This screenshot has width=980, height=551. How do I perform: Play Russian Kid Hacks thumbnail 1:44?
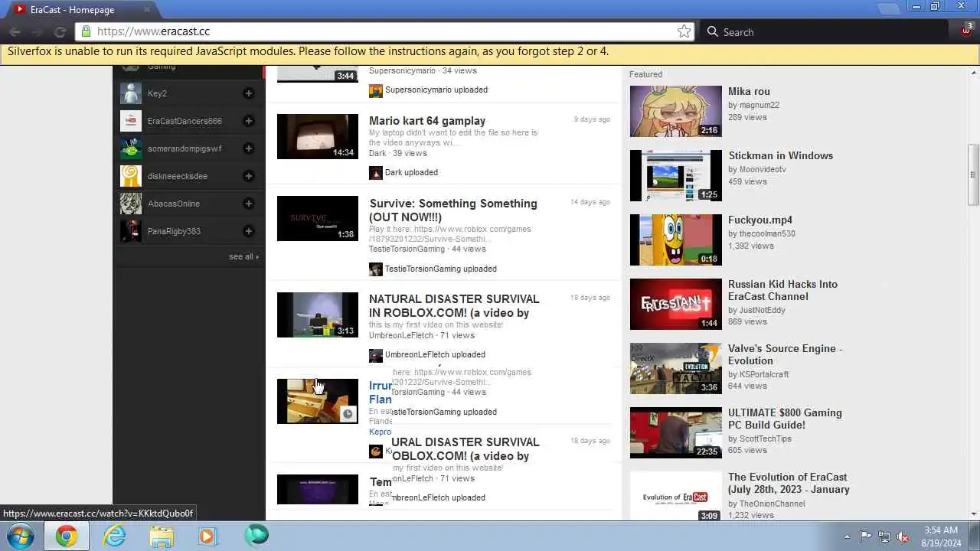click(675, 305)
